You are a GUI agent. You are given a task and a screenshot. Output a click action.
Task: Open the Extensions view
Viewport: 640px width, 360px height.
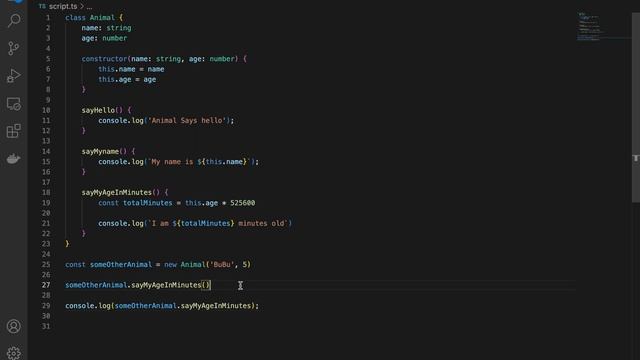14,131
